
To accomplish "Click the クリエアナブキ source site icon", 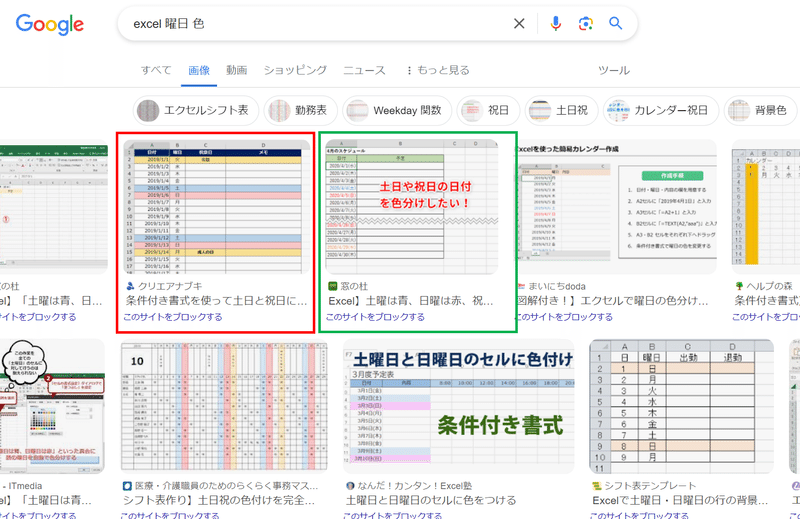I will (130, 286).
